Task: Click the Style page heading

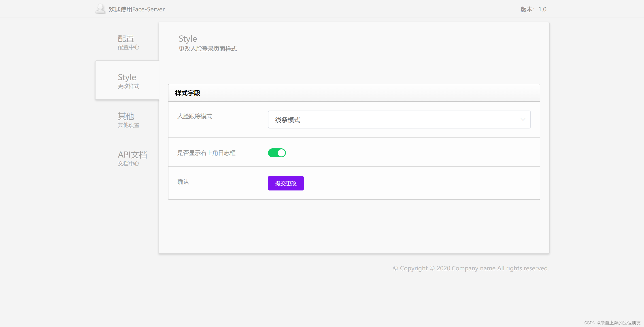Action: tap(188, 39)
